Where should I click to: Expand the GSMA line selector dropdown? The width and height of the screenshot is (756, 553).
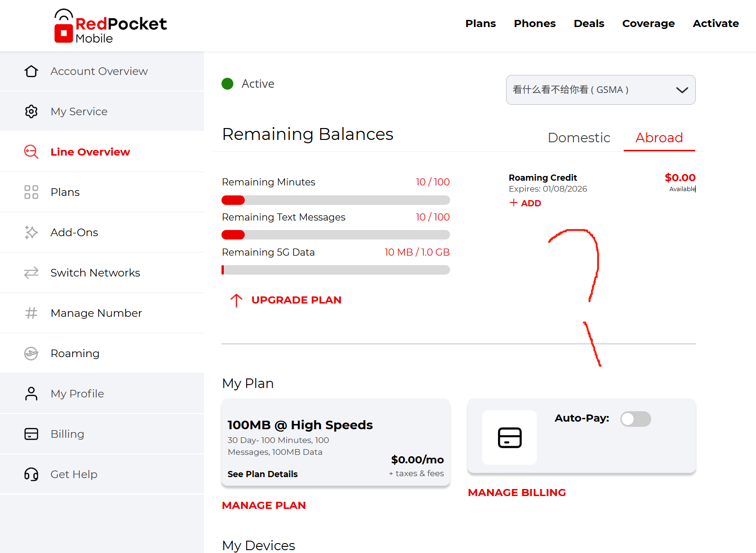coord(600,90)
